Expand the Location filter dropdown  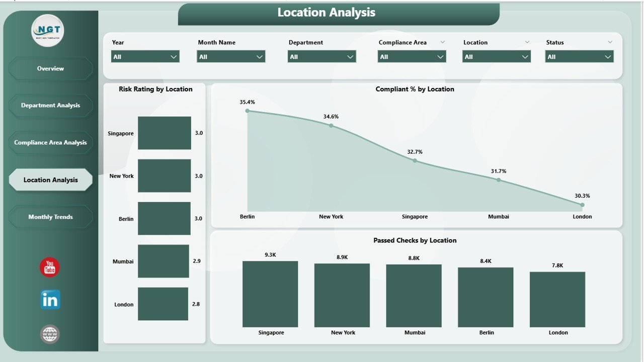point(496,57)
